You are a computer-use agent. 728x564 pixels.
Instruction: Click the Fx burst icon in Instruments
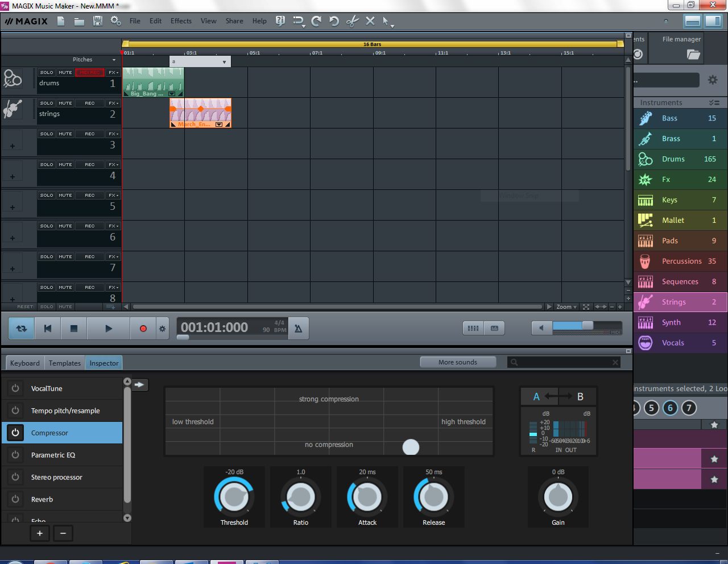pyautogui.click(x=646, y=180)
